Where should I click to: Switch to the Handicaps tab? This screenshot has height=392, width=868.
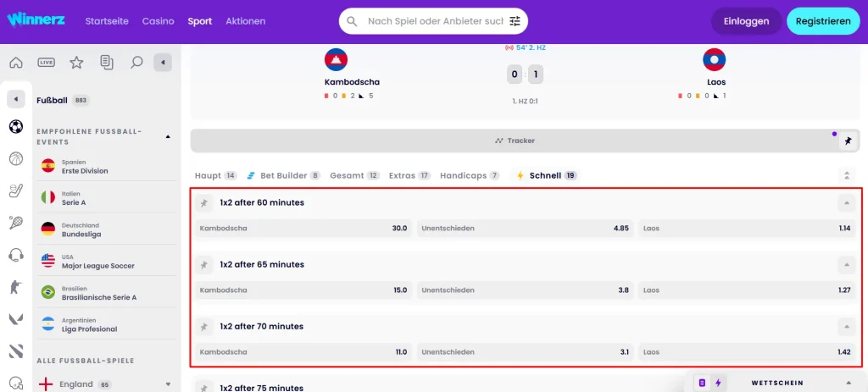[x=470, y=176]
